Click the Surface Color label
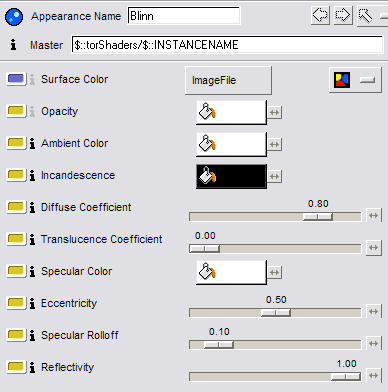The height and width of the screenshot is (392, 388). pos(75,79)
